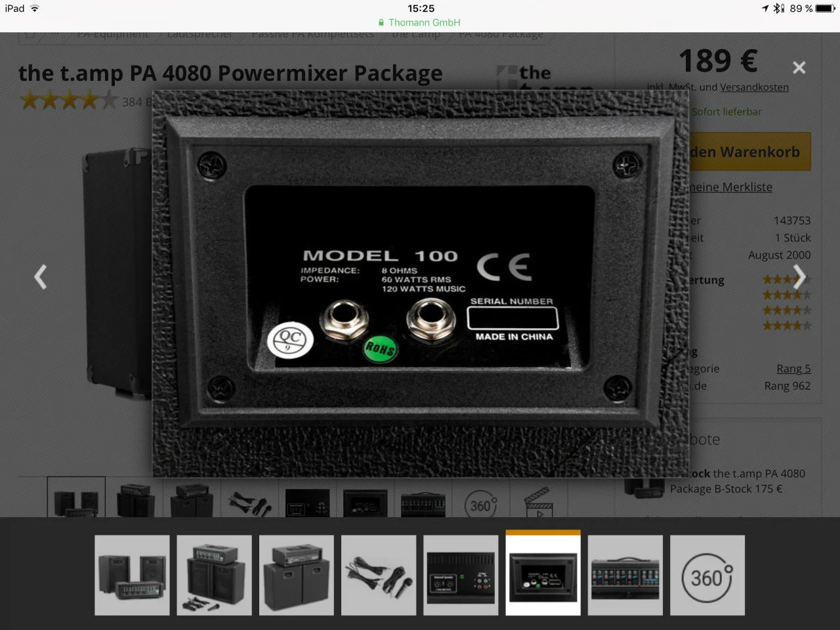The image size is (840, 630).
Task: Click the Versandkosten link
Action: point(754,87)
